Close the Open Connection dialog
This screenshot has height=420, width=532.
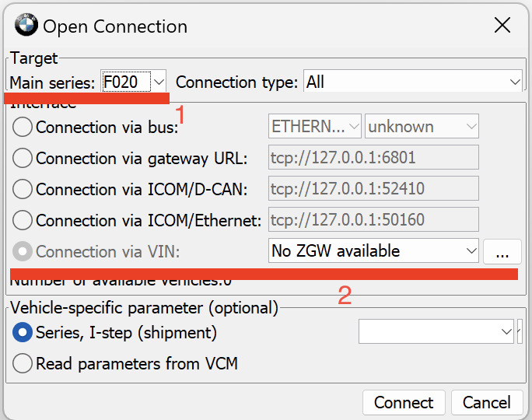pyautogui.click(x=502, y=25)
